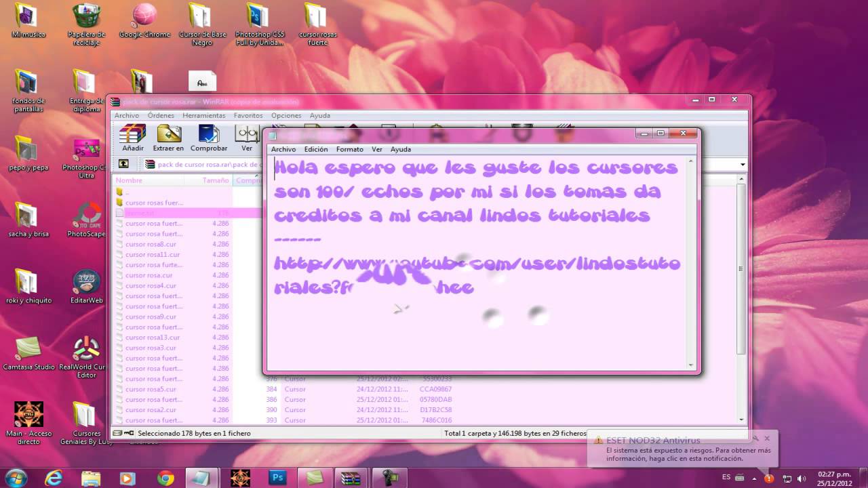Open the Favoritos menu in WinRAR
This screenshot has height=488, width=868.
point(248,115)
